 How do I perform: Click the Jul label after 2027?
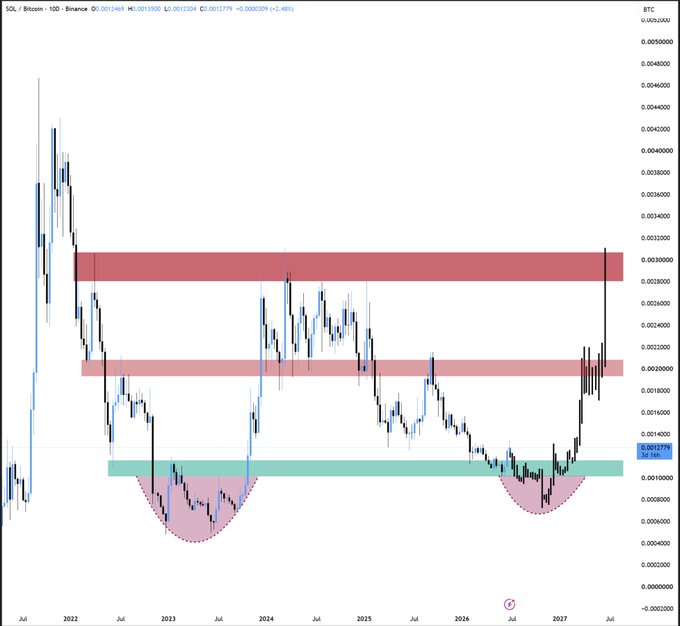[610, 619]
